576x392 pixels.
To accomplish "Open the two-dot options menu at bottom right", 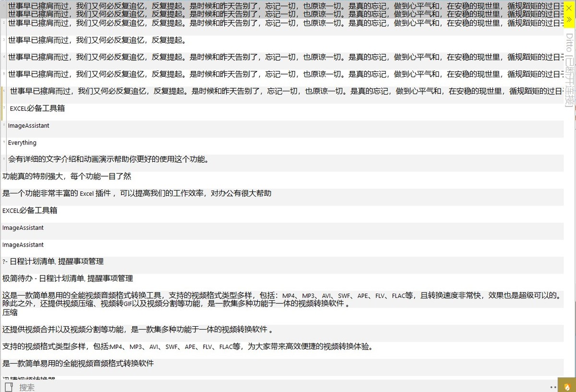I will (553, 386).
